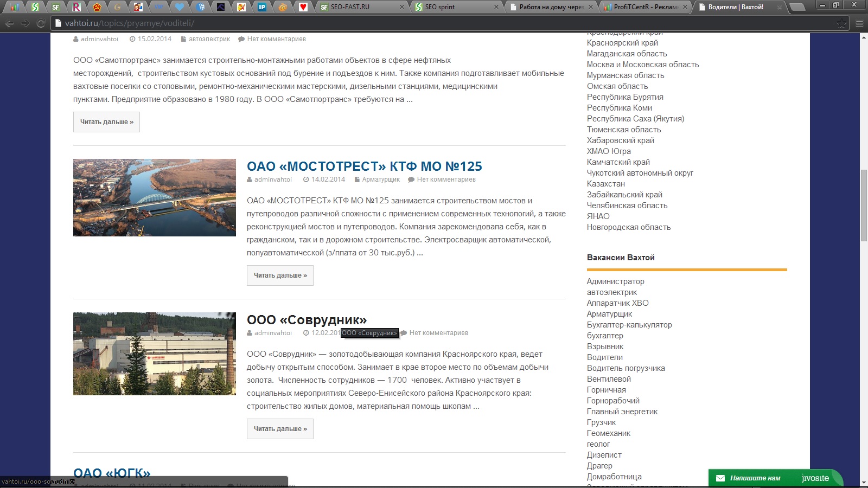Open the ОАО «МОСТОТРЕСТ» КТФ МО №125 headline
Image resolution: width=868 pixels, height=488 pixels.
tap(365, 166)
